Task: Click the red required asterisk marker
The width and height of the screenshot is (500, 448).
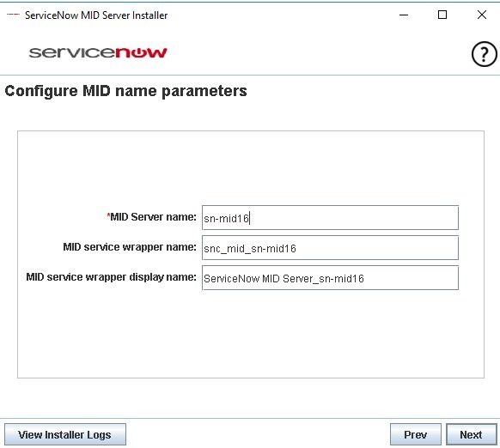Action: pos(108,215)
